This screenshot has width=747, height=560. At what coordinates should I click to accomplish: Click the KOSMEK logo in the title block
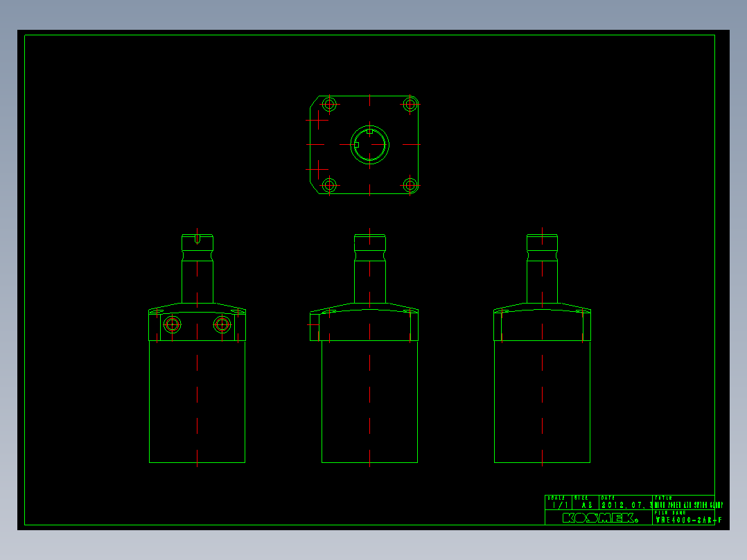(x=600, y=518)
